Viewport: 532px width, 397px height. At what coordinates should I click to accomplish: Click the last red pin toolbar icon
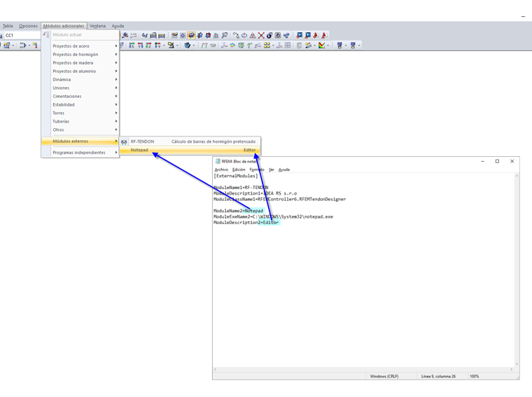coord(324,35)
